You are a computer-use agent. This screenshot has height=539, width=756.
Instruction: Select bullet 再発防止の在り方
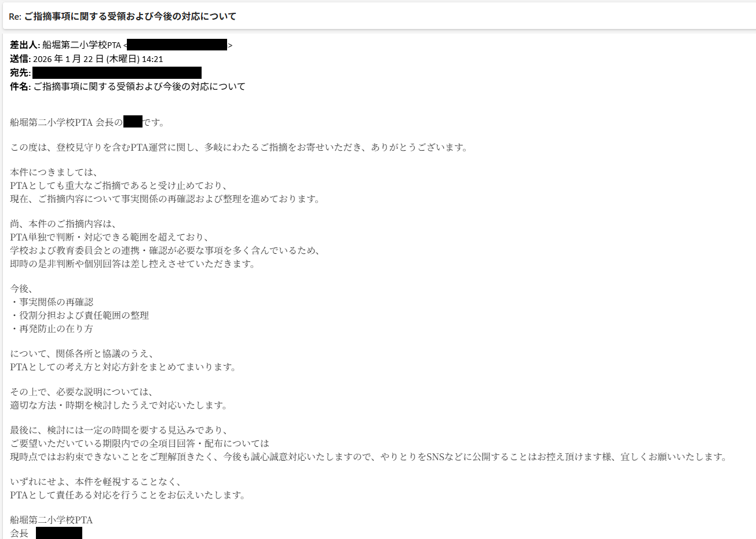[x=52, y=329]
